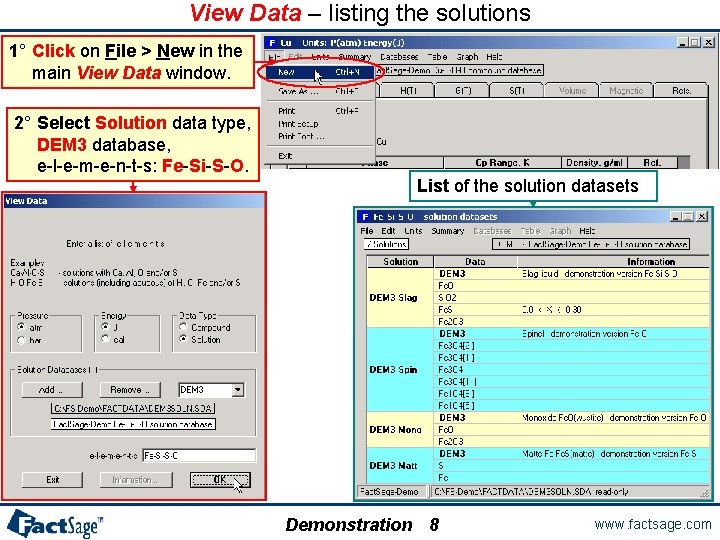Click the FactSage-Demo status bar entry

[393, 492]
